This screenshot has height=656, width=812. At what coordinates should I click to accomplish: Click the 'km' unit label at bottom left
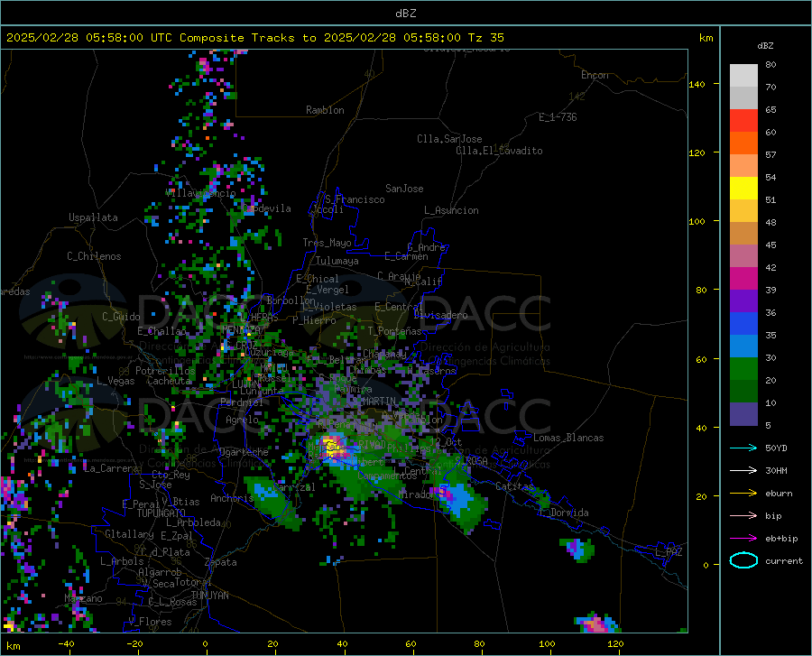pyautogui.click(x=13, y=646)
